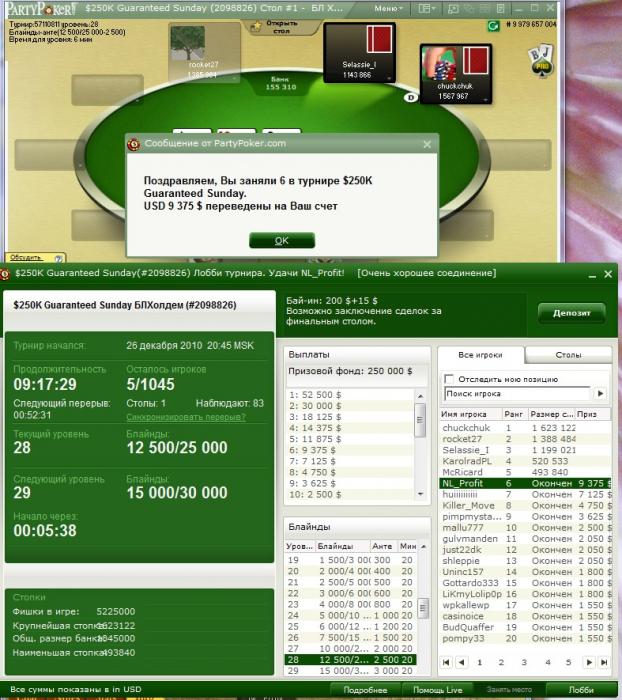
Task: Minimize the tournament lobby window
Action: [593, 275]
